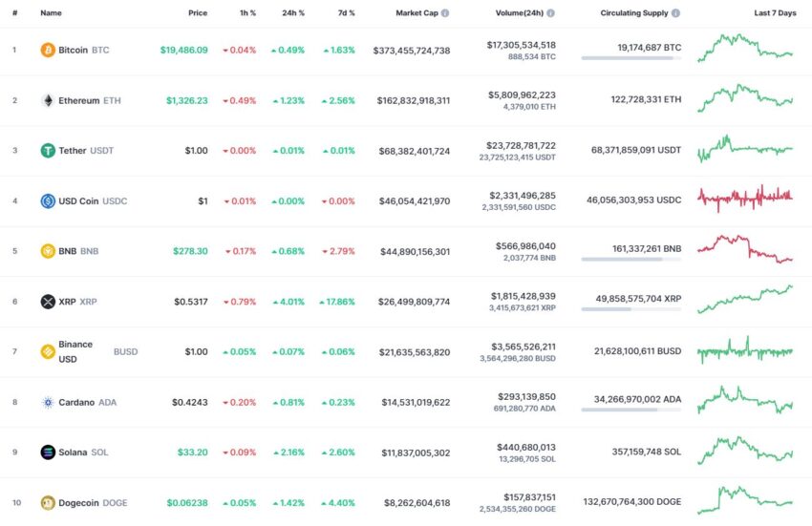Screen dimensions: 812x526
Task: Click the Market Cap info icon
Action: 445,13
